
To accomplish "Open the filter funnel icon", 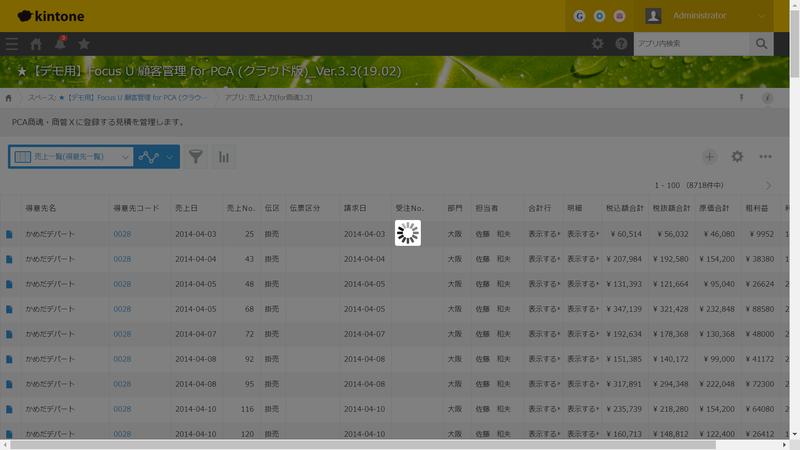I will pos(195,157).
